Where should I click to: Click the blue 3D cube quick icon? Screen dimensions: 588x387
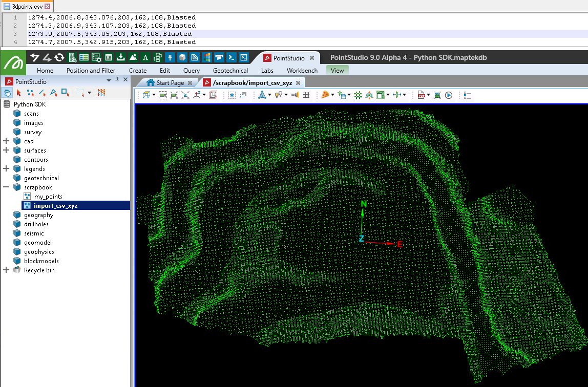(182, 57)
